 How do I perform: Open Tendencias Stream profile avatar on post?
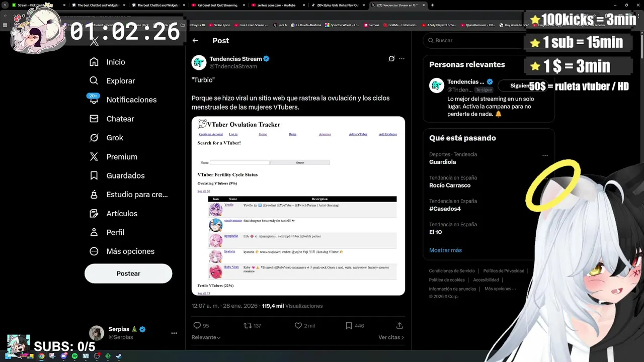(x=199, y=62)
